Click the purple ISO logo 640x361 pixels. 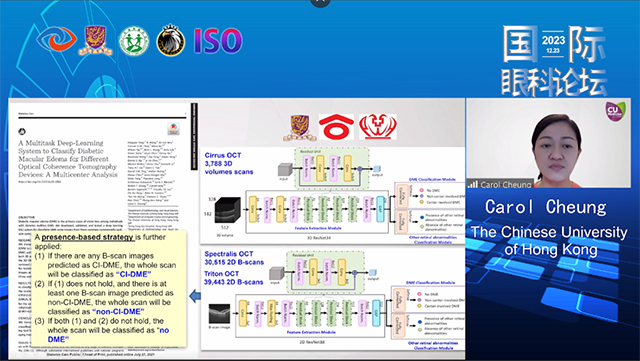coord(218,41)
